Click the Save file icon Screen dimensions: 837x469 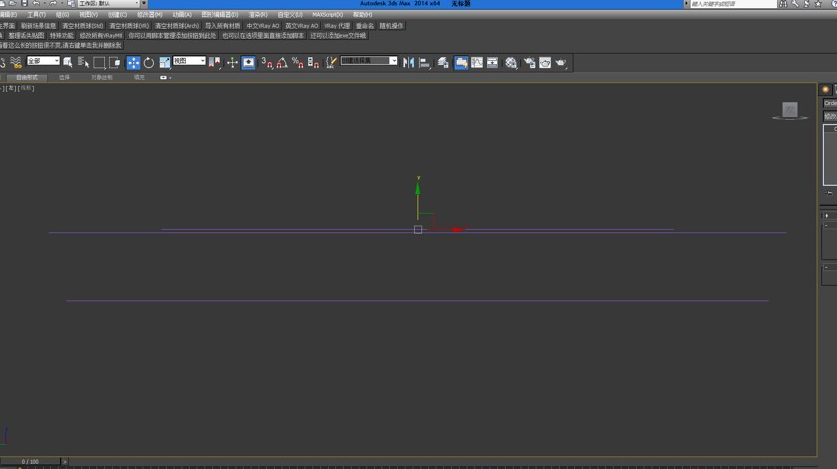coord(24,3)
